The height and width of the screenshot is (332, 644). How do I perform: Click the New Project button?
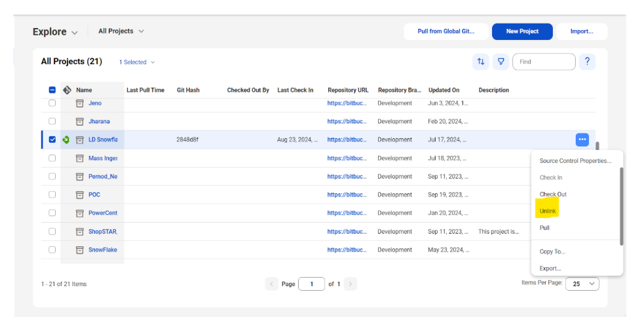pyautogui.click(x=522, y=31)
